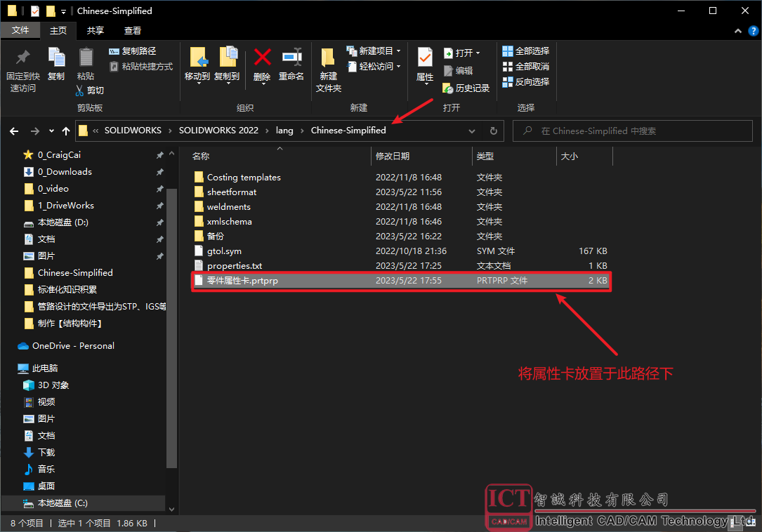Click SOLIDWORKS 2022 in the address path
The width and height of the screenshot is (762, 532).
click(x=218, y=131)
